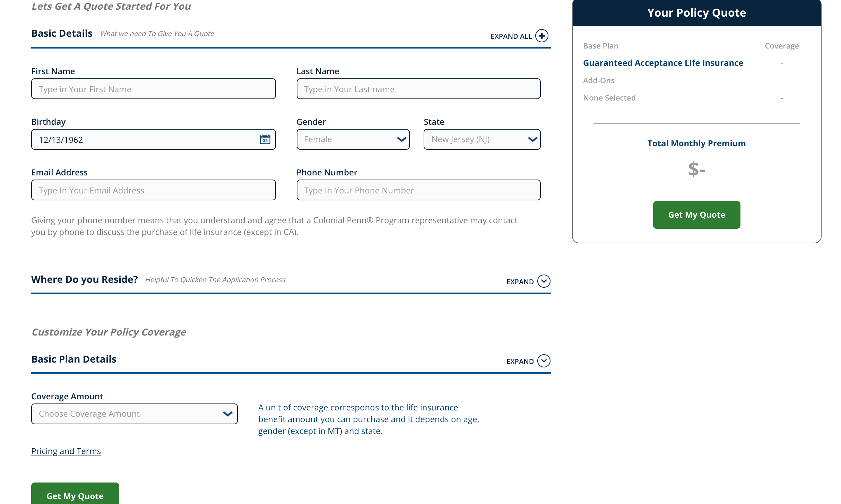Image resolution: width=841 pixels, height=504 pixels.
Task: Click the Coverage Amount dropdown arrow
Action: point(227,414)
